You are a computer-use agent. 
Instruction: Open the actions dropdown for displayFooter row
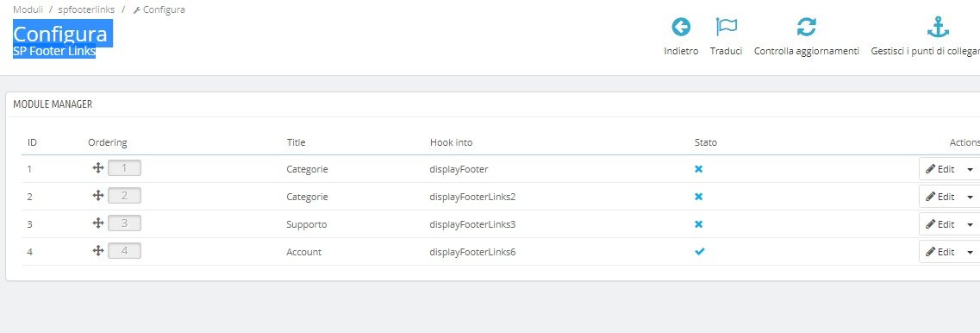(x=970, y=169)
